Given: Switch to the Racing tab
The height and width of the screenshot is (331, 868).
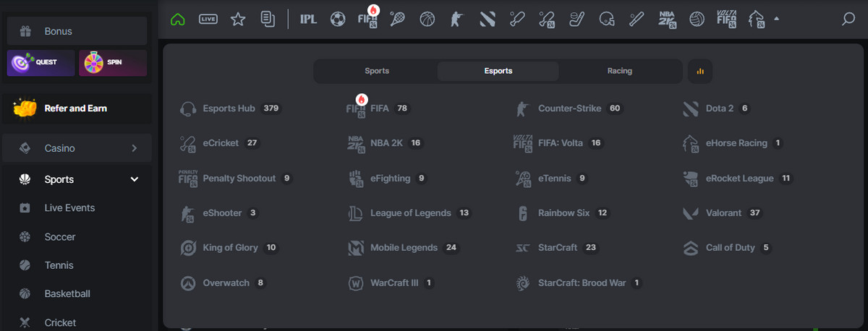Looking at the screenshot, I should point(620,71).
